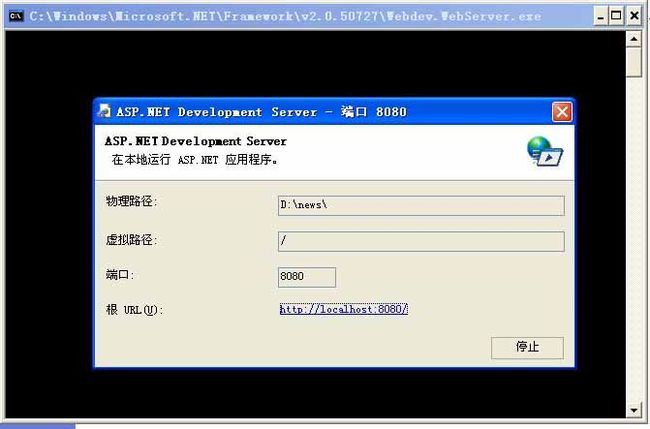Click the 端口 label beside the port field

click(x=120, y=274)
